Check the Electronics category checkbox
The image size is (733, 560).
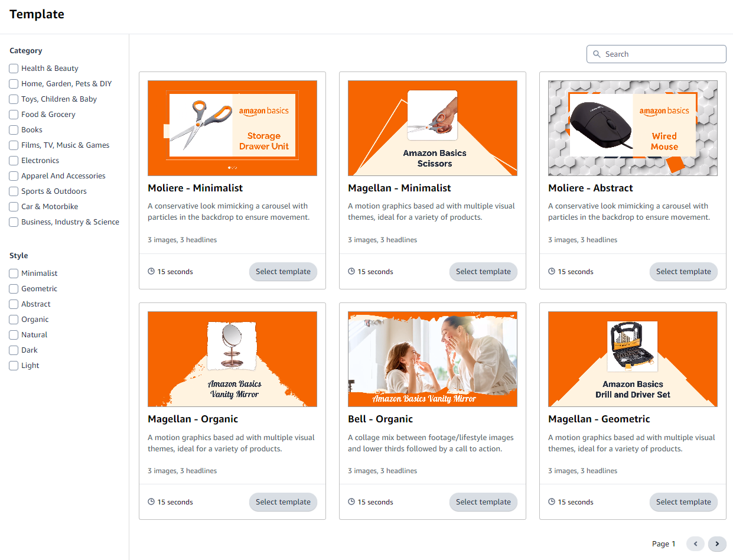tap(14, 161)
